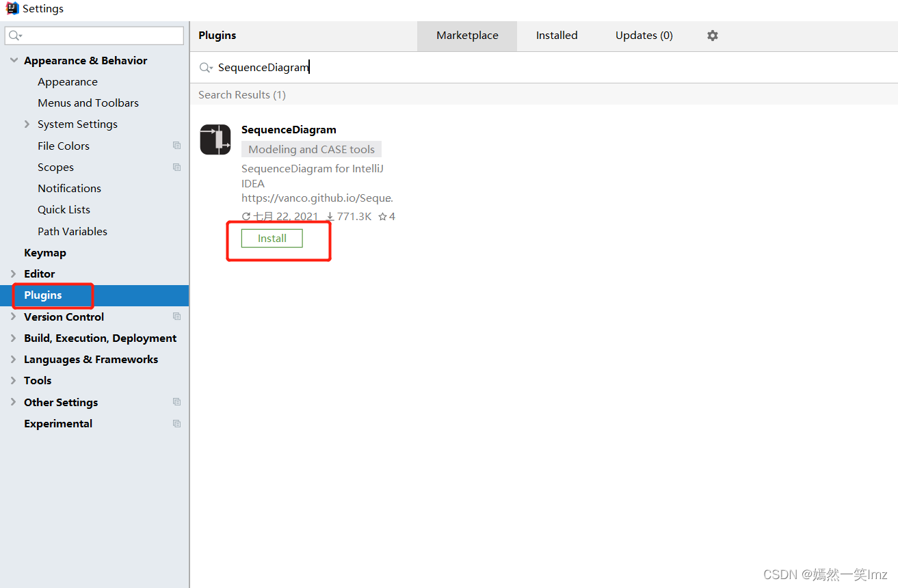Focus the settings search field
The image size is (898, 588).
[x=94, y=36]
